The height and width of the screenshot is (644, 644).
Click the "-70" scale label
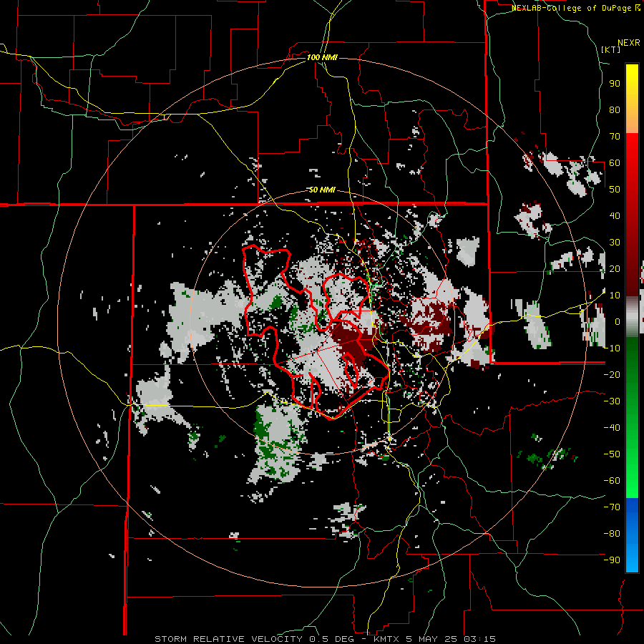click(x=612, y=507)
